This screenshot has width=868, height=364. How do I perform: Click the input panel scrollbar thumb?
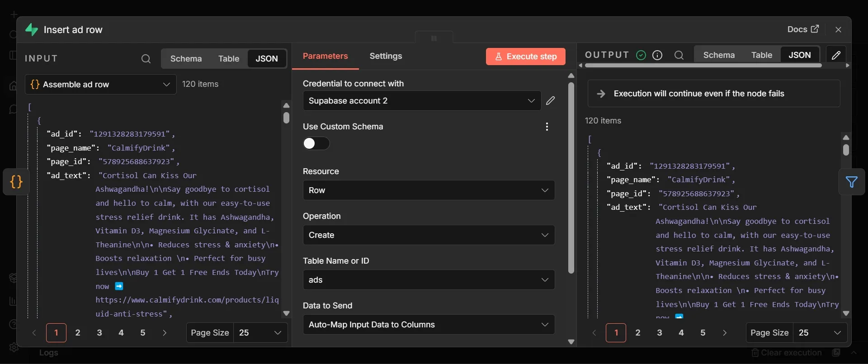(x=286, y=118)
